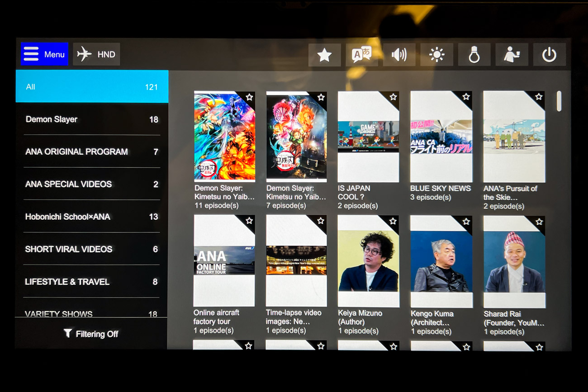Adjust screen brightness with sun icon
Screen dimensions: 588x392
click(x=436, y=55)
